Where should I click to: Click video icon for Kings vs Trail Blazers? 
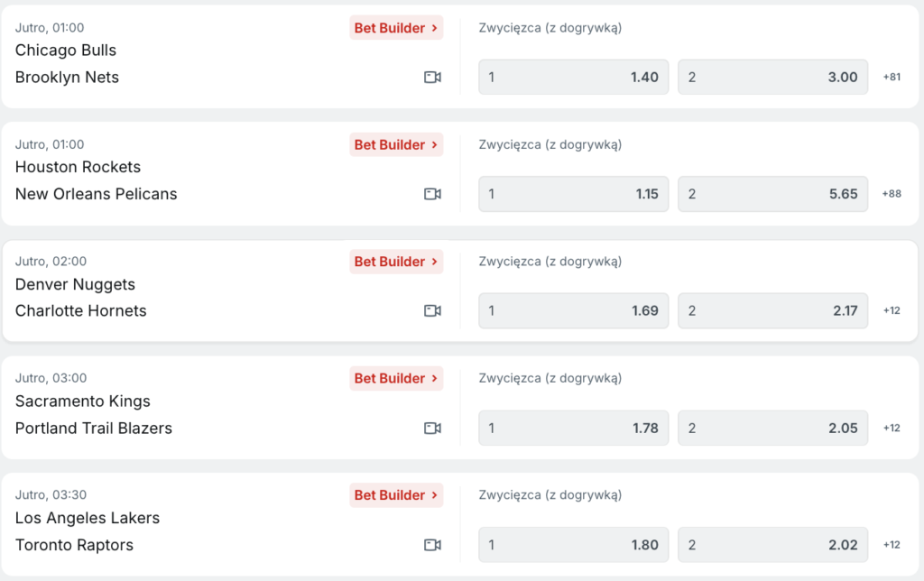[432, 428]
